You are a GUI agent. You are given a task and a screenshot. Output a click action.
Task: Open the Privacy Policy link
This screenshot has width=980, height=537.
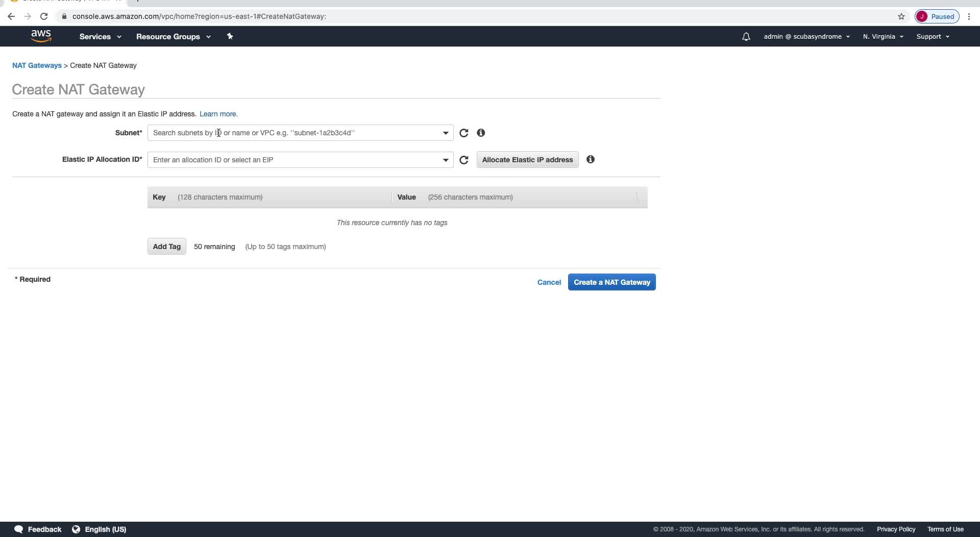[896, 529]
